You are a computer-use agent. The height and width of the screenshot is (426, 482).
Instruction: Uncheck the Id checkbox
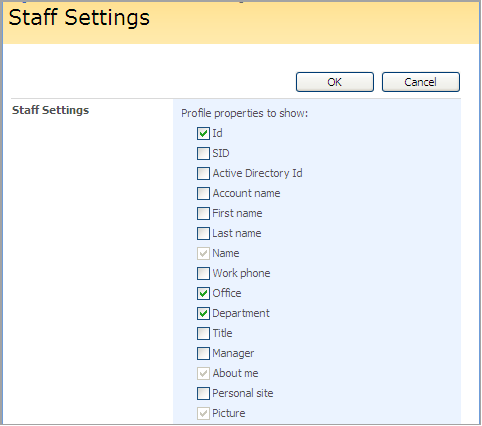[x=203, y=134]
